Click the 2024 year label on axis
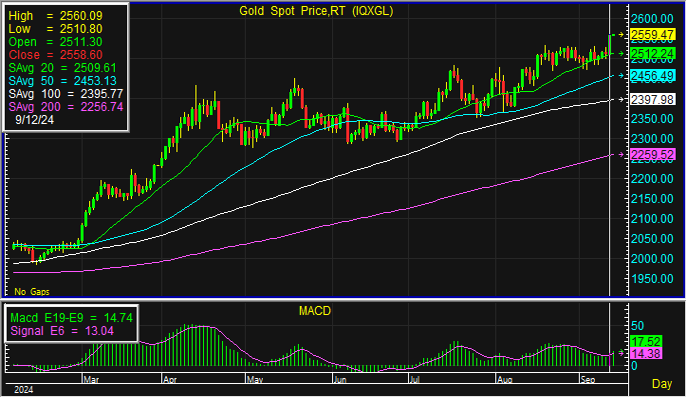The image size is (687, 398). pos(24,390)
